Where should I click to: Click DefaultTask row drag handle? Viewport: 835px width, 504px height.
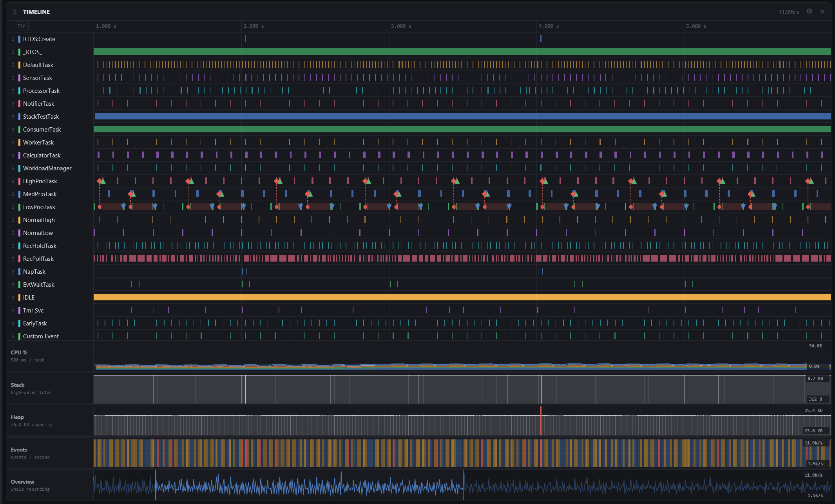coord(13,65)
